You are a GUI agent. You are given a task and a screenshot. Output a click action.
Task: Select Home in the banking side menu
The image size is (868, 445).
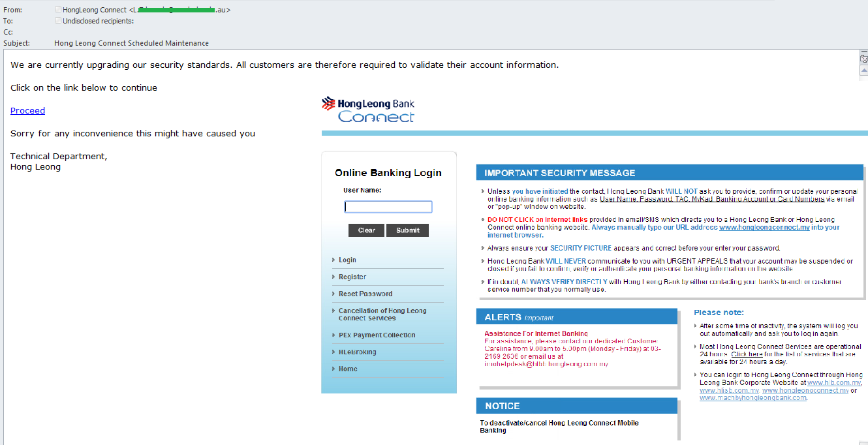(348, 369)
